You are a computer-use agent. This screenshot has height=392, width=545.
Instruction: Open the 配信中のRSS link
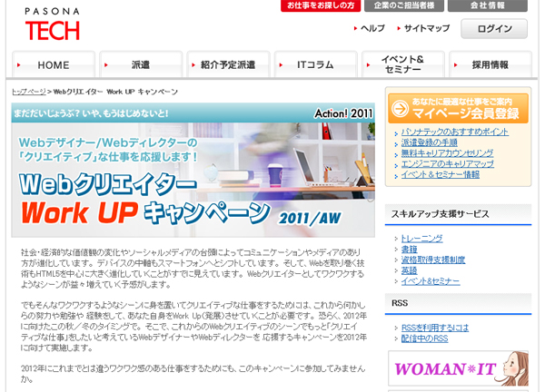424,338
